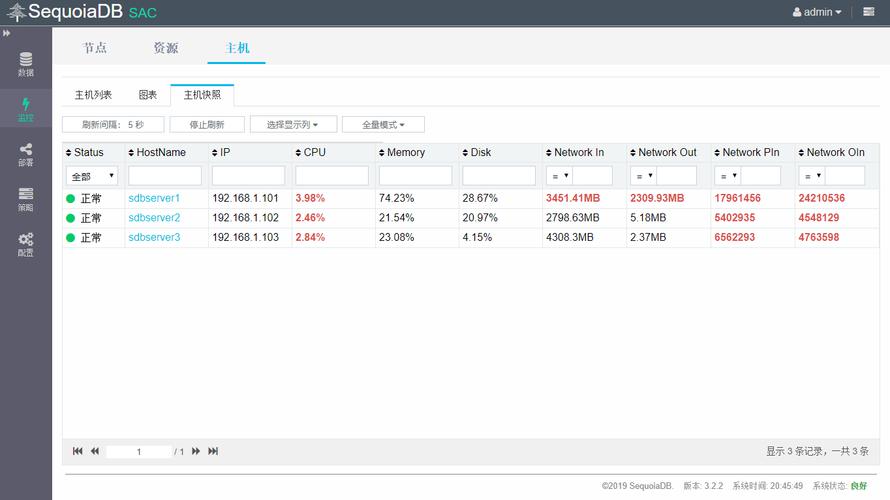Open the 全量模式 mode dropdown
The height and width of the screenshot is (500, 890).
pyautogui.click(x=383, y=125)
